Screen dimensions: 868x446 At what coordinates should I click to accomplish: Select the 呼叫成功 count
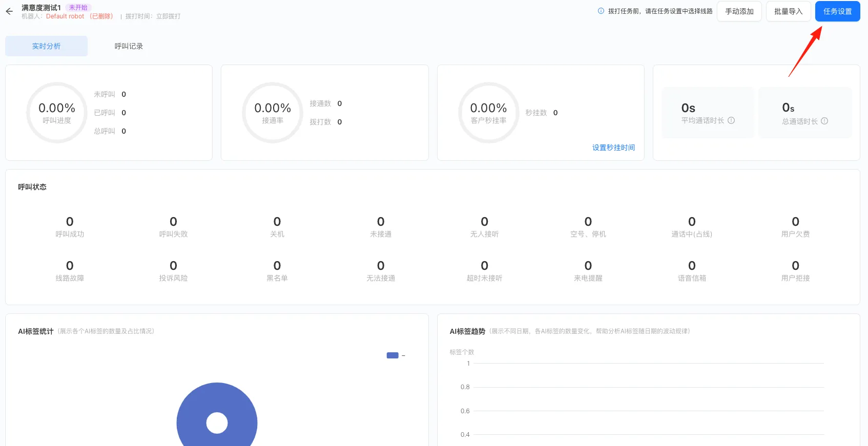click(x=70, y=222)
